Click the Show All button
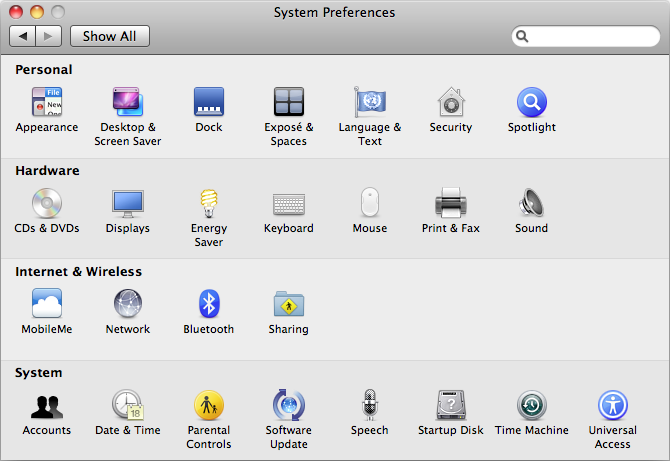670x461 pixels. click(x=110, y=36)
